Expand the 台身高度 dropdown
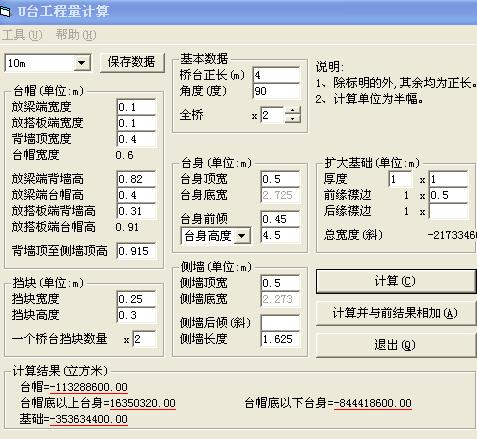The image size is (477, 439). click(242, 236)
